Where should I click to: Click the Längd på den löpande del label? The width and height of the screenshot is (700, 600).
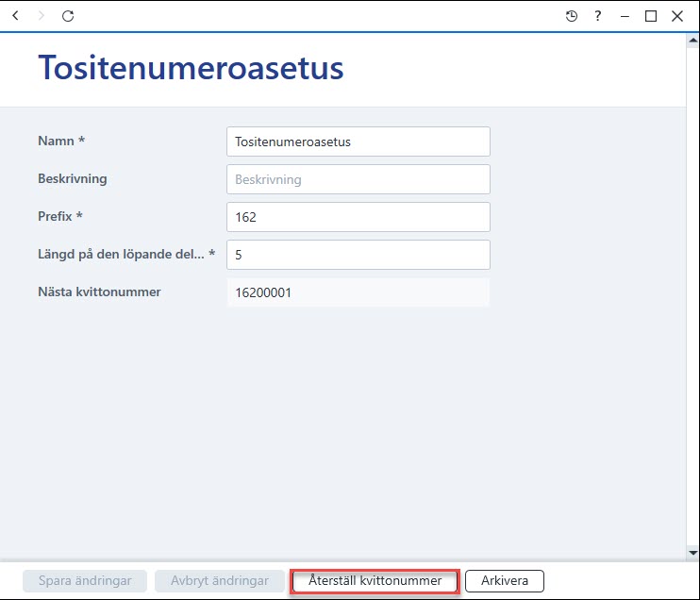point(126,255)
